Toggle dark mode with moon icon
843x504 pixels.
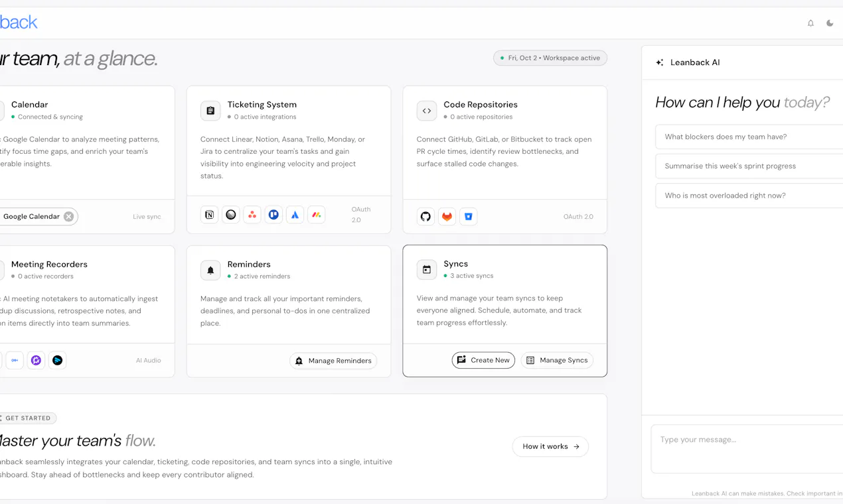(x=830, y=23)
